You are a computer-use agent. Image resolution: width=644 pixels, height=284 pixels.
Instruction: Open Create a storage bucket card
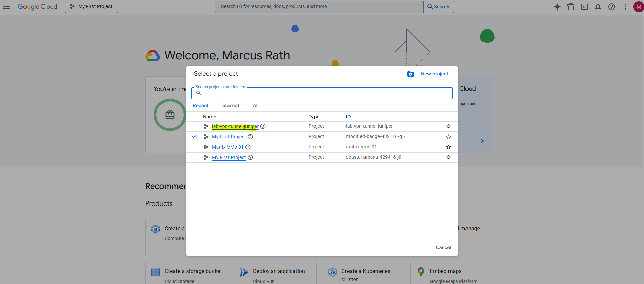click(187, 273)
